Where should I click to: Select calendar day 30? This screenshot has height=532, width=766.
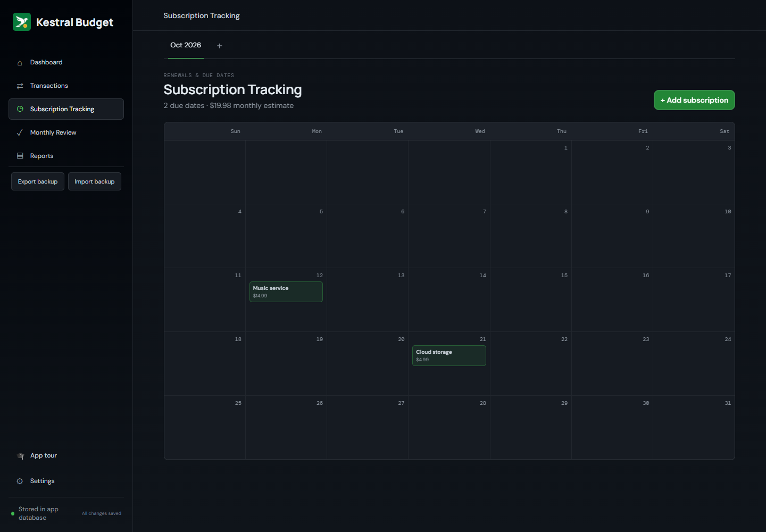coord(612,428)
